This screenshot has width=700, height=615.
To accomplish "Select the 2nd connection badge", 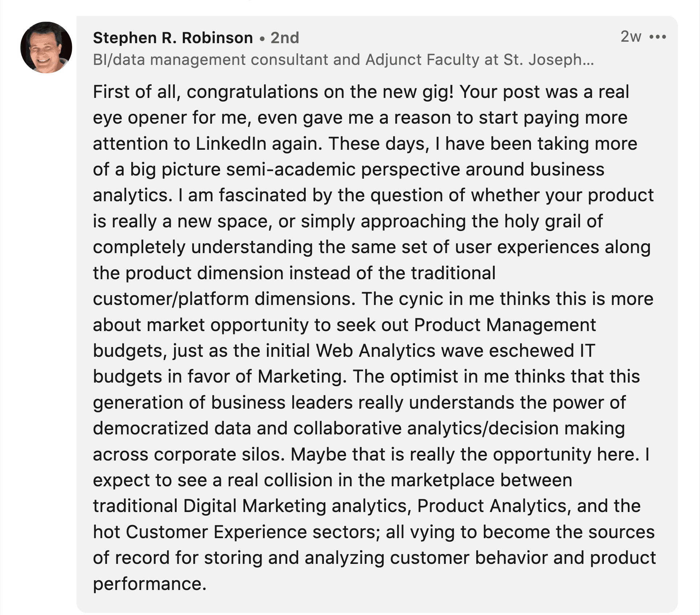I will [x=285, y=38].
